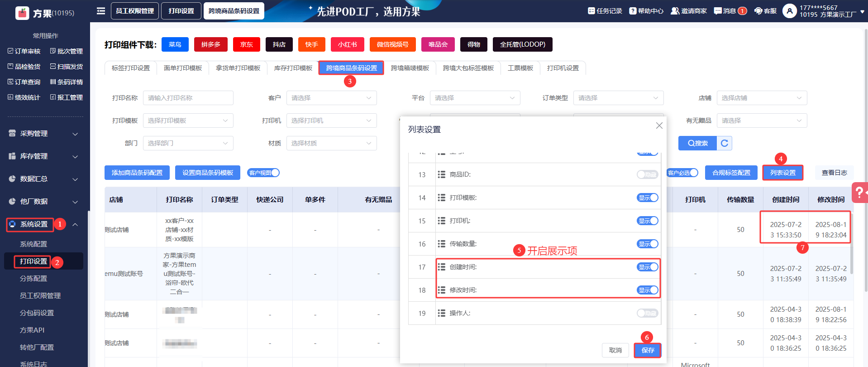Open the account menu arrow beside 方果演示工厂
The width and height of the screenshot is (868, 367).
pyautogui.click(x=862, y=12)
